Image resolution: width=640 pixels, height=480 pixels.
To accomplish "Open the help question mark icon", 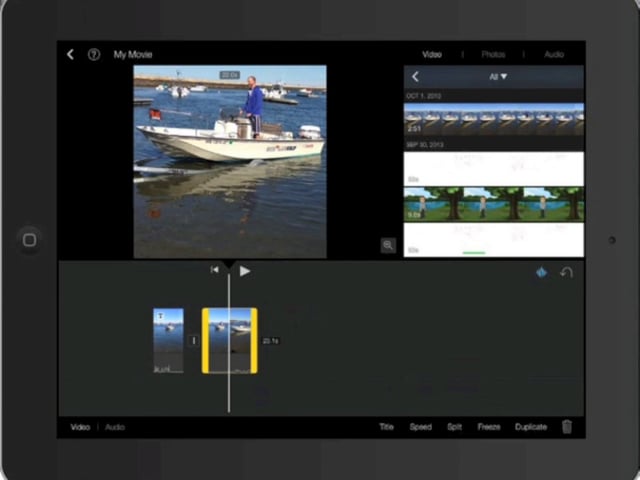I will [x=94, y=54].
